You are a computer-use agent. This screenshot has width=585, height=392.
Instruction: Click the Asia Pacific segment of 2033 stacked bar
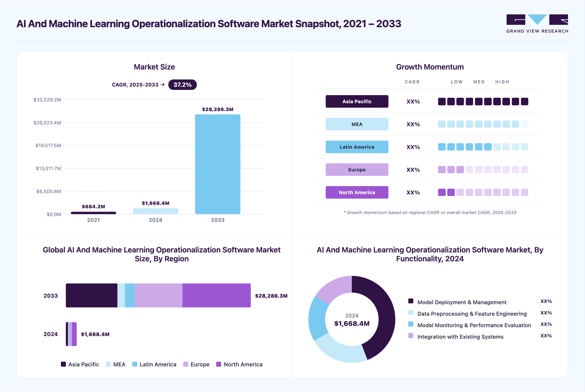coord(91,295)
